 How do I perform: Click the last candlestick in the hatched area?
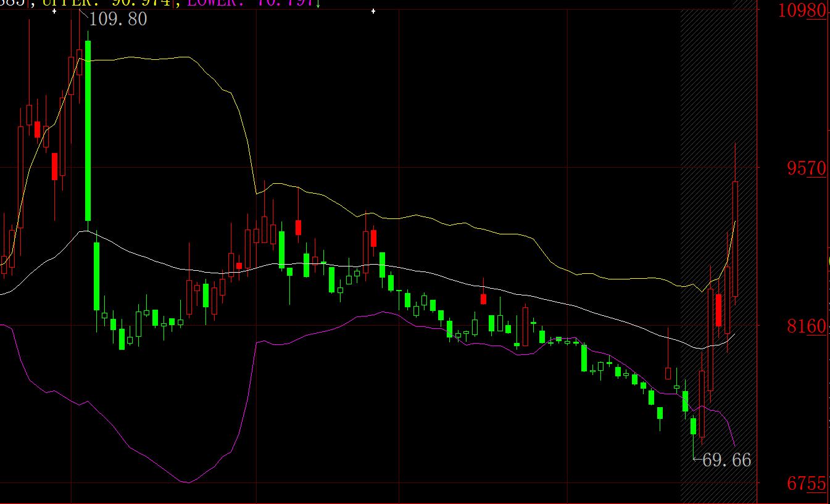tap(736, 239)
